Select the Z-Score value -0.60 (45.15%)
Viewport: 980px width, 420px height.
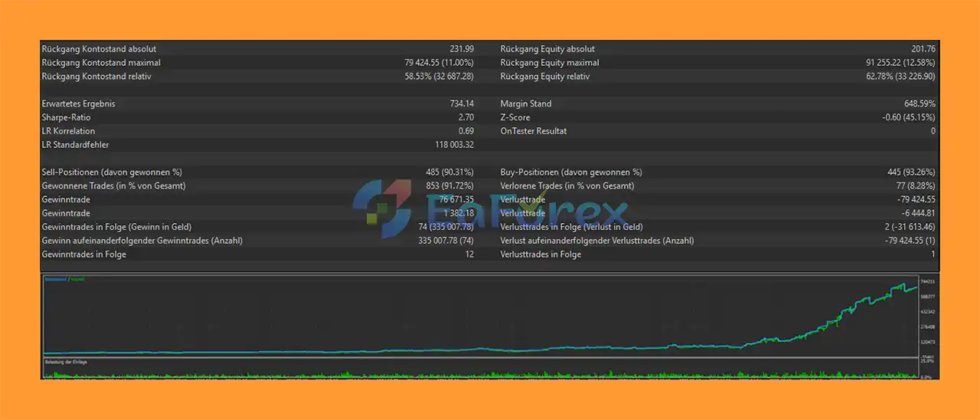click(x=909, y=117)
